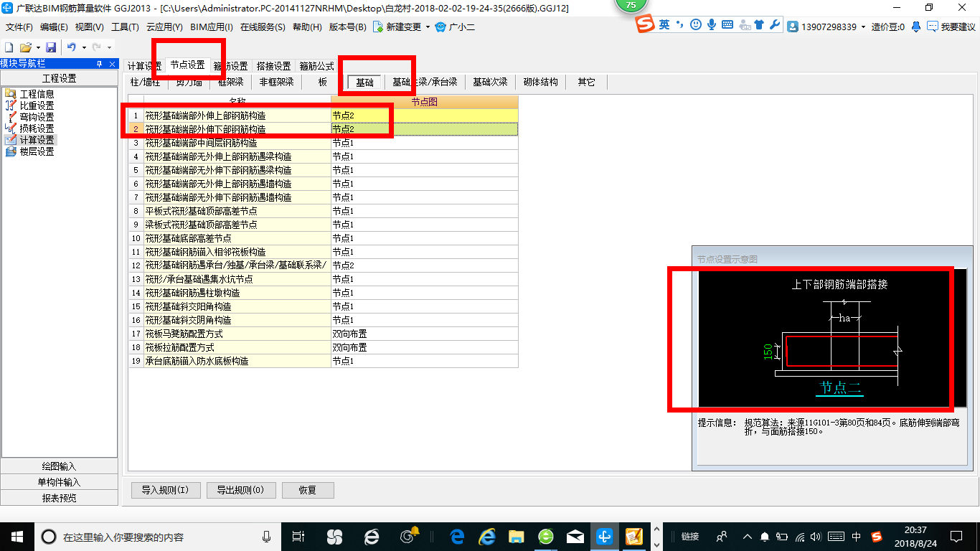Click the 恢复 button
Viewport: 980px width, 551px height.
(x=308, y=491)
